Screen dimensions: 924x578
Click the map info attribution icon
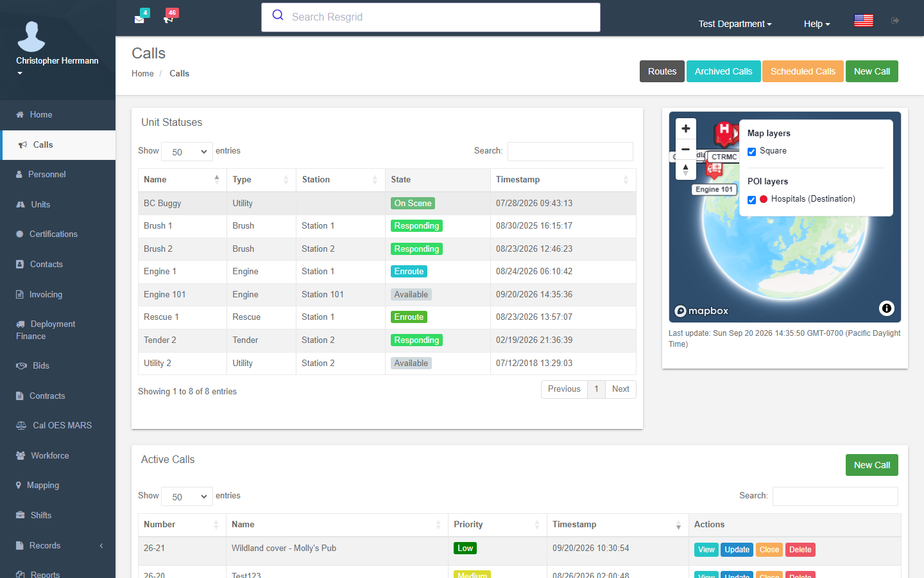(x=887, y=308)
